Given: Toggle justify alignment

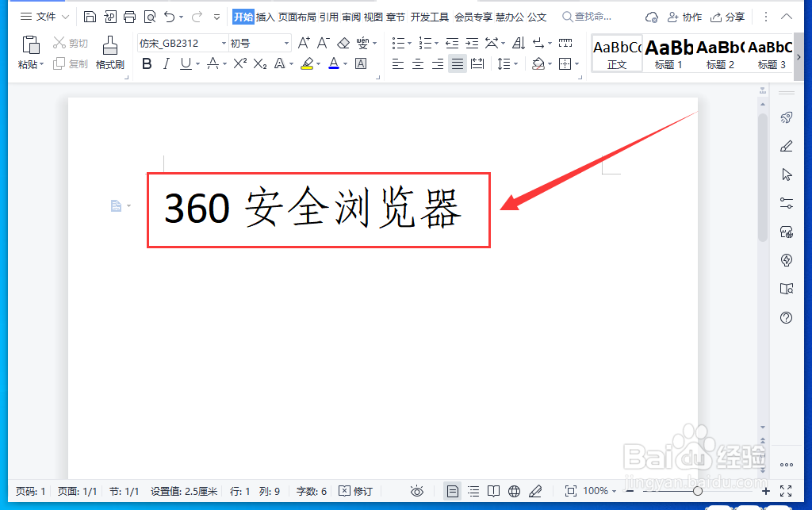Looking at the screenshot, I should (x=458, y=63).
